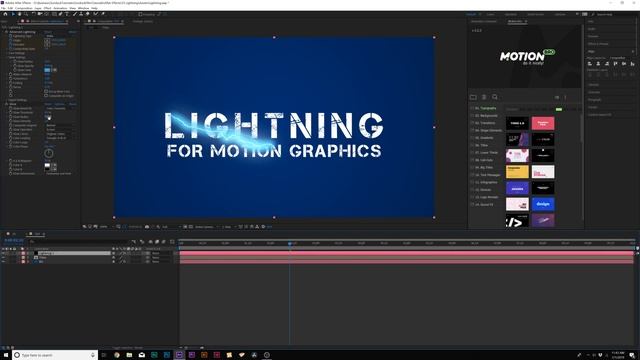Open the Glow Based On dropdown
This screenshot has height=360, width=640.
59,108
